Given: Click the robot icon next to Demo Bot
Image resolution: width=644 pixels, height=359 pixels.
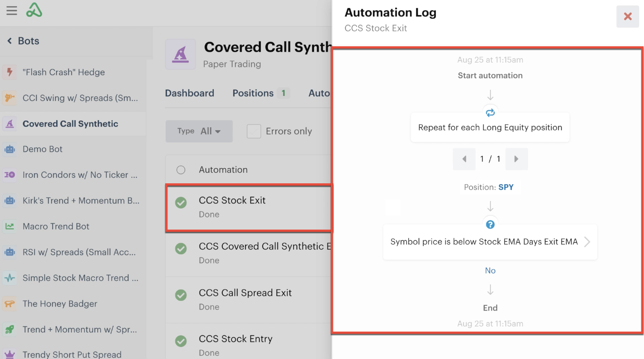Looking at the screenshot, I should click(9, 149).
